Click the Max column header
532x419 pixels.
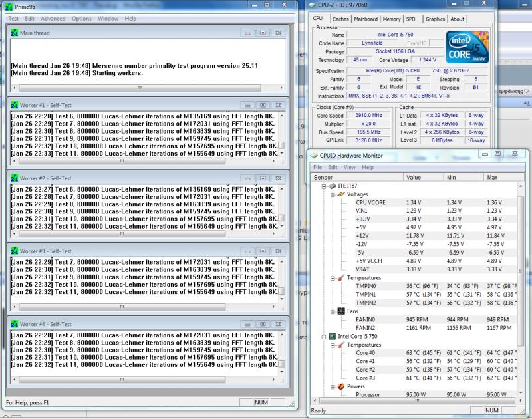point(504,177)
